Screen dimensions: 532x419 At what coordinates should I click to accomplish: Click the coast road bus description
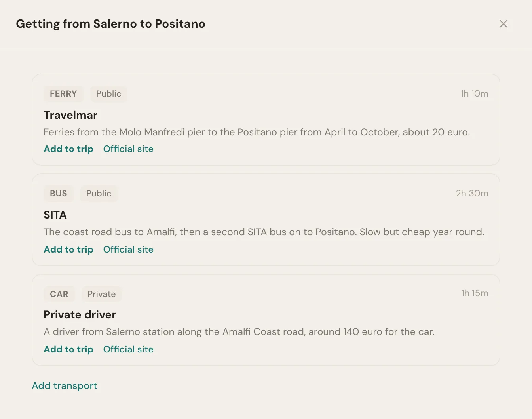click(264, 232)
